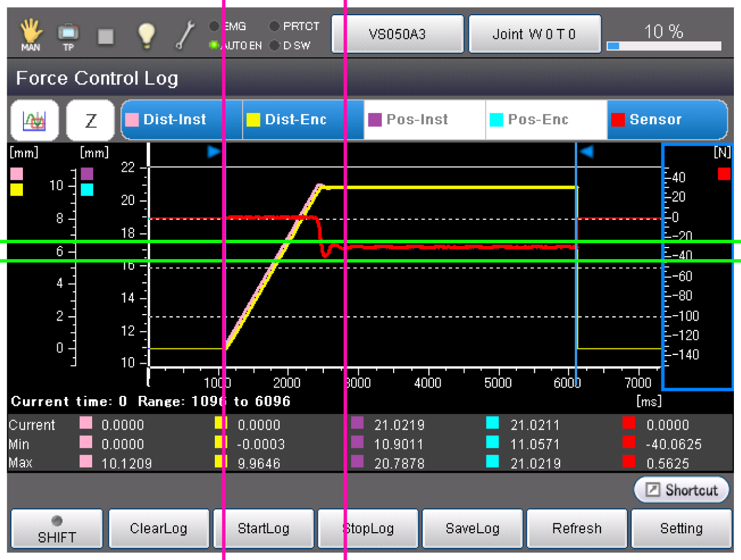Click the light bulb icon
This screenshot has height=560, width=741.
point(146,35)
